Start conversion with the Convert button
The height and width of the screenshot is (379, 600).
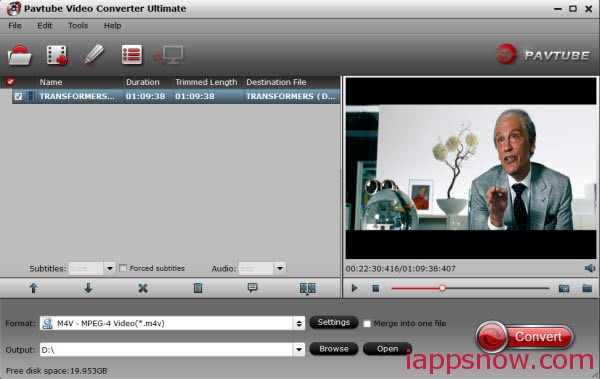tap(525, 337)
